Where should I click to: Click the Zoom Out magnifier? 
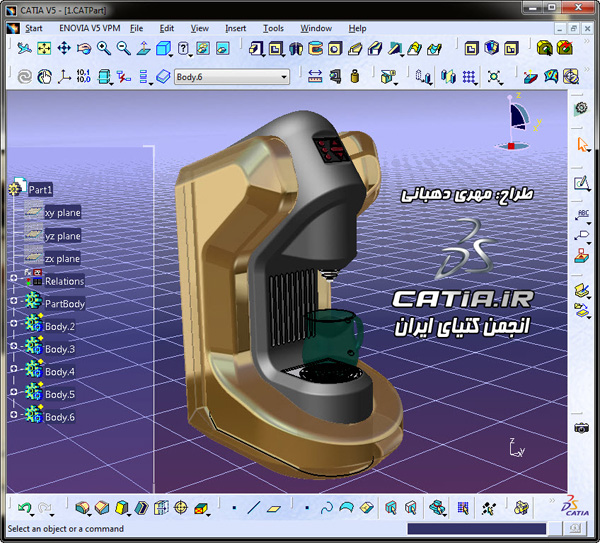tap(124, 49)
